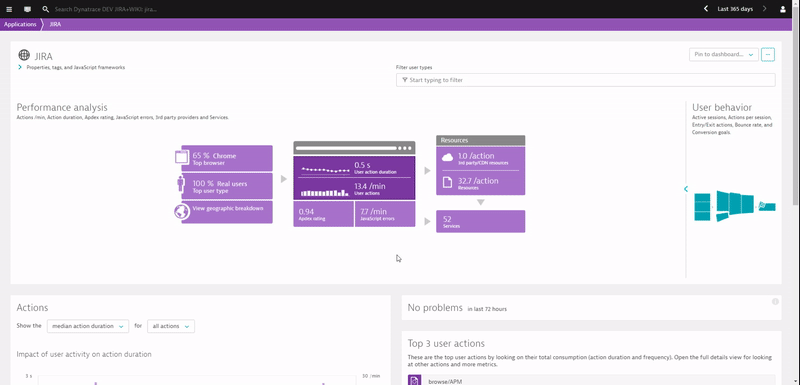The width and height of the screenshot is (800, 385).
Task: Open the chat notifications icon in top bar
Action: click(27, 9)
